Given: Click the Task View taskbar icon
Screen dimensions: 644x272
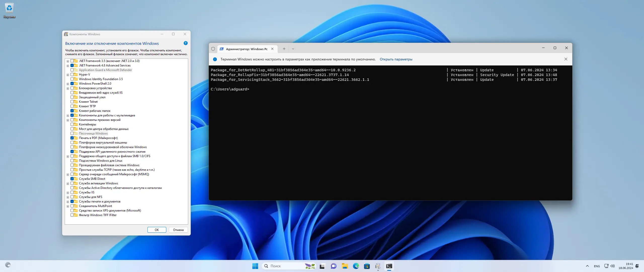Looking at the screenshot, I should pyautogui.click(x=322, y=266).
